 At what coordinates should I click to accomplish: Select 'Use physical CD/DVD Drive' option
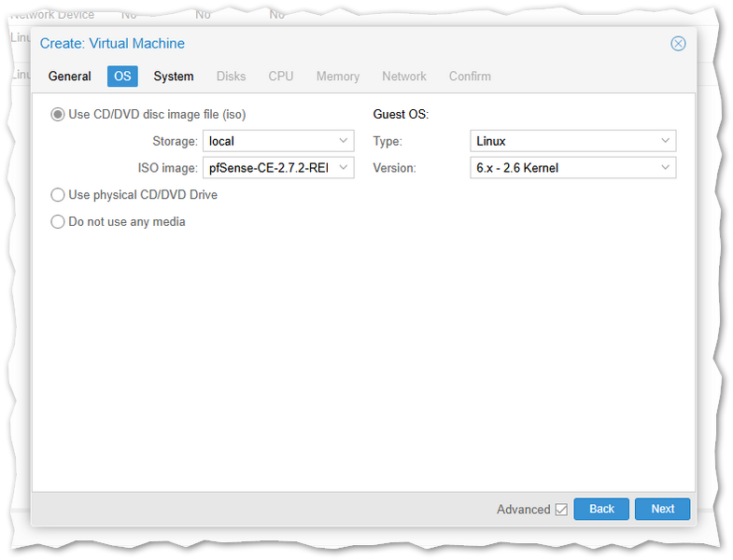(x=58, y=195)
